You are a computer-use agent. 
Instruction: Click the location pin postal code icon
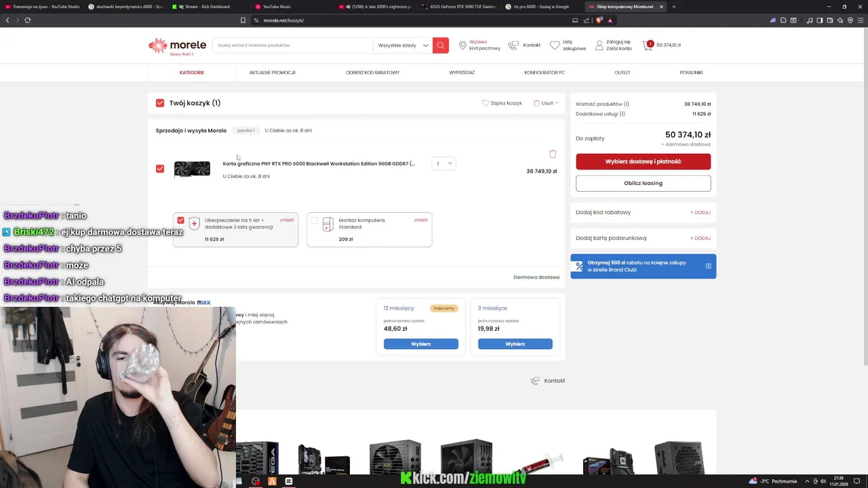[x=462, y=45]
